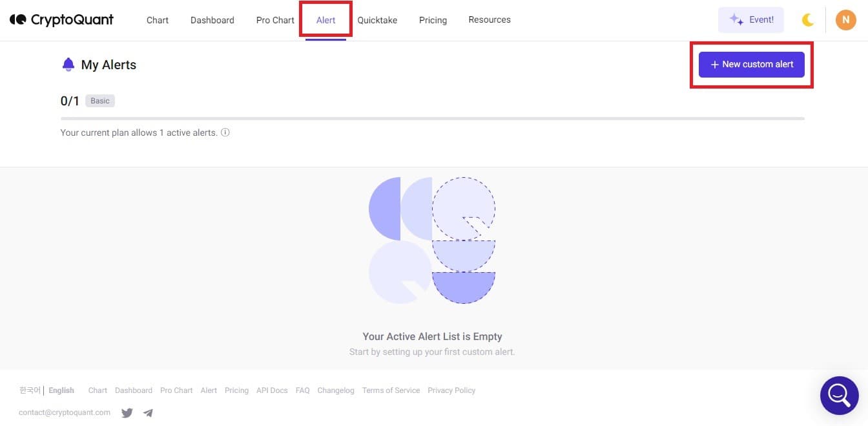Image resolution: width=868 pixels, height=426 pixels.
Task: Open the Alert link in the footer
Action: (x=209, y=390)
